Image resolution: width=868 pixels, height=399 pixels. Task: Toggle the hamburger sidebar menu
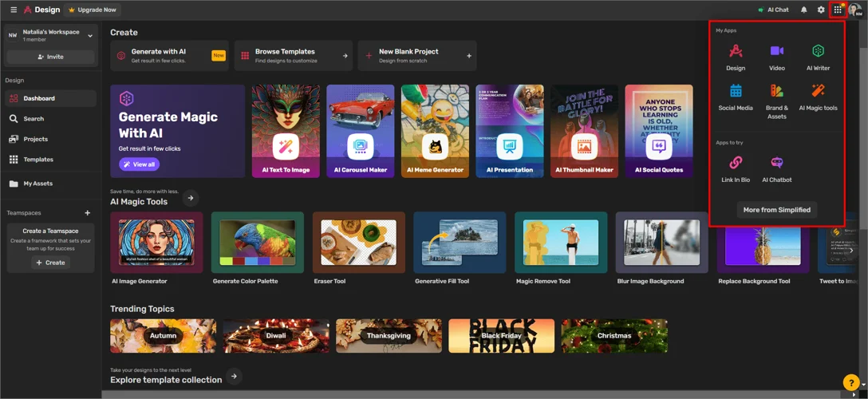[x=14, y=10]
